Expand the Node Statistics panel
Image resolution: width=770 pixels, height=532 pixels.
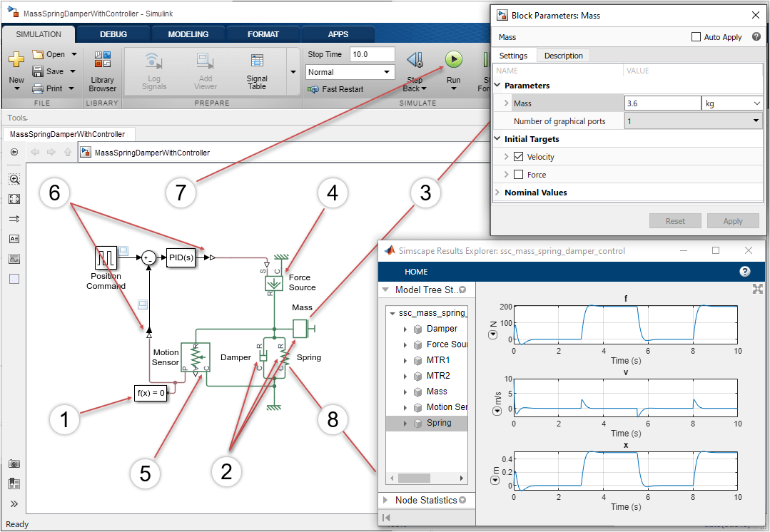click(x=385, y=500)
